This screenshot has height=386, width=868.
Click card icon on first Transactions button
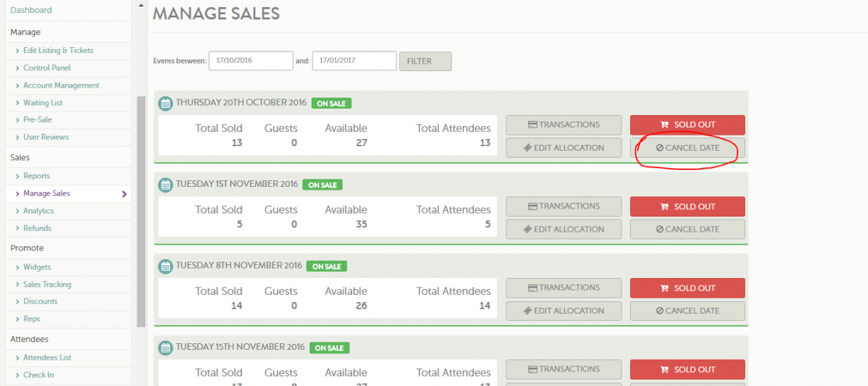pos(532,125)
